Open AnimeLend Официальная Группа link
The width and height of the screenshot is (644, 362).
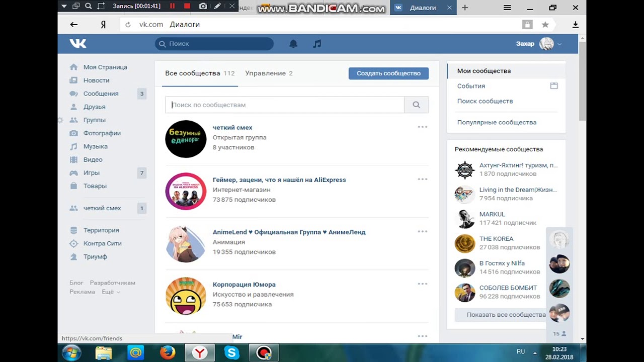coord(289,232)
